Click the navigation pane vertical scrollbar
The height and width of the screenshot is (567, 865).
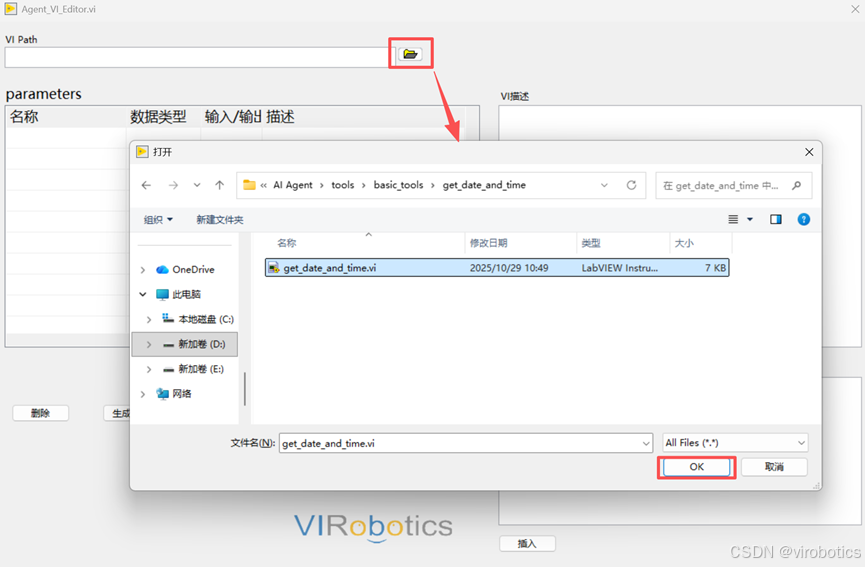click(244, 389)
